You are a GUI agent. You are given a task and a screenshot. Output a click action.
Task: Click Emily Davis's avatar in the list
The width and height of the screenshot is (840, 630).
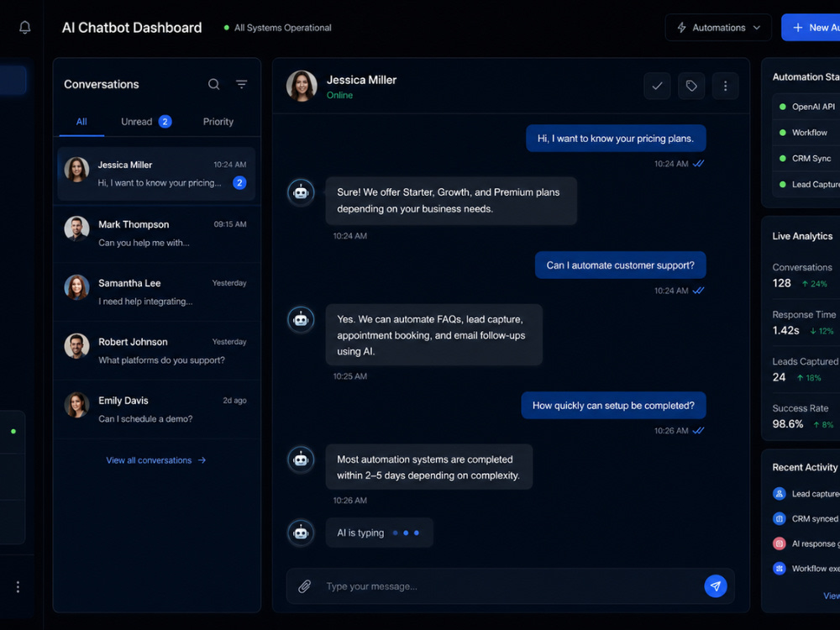coord(76,405)
